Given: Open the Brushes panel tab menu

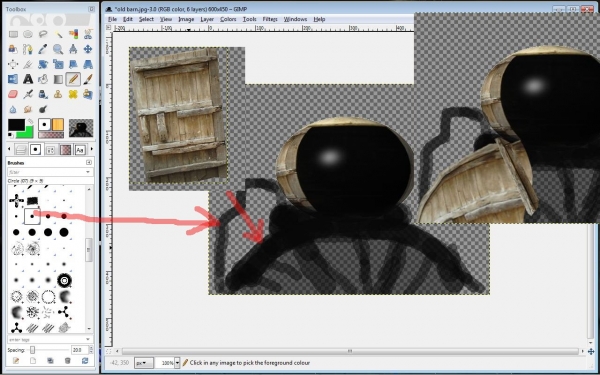Looking at the screenshot, I should point(89,163).
